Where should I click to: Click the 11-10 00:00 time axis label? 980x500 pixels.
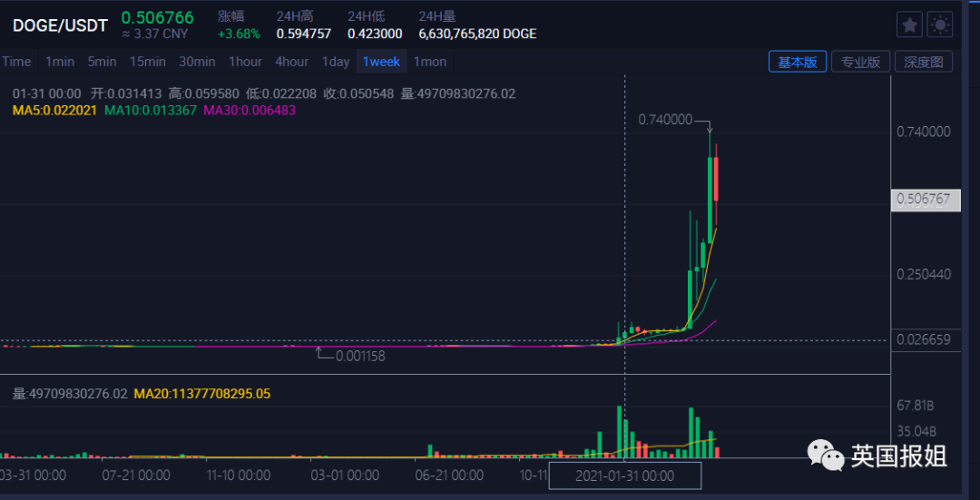click(x=238, y=475)
